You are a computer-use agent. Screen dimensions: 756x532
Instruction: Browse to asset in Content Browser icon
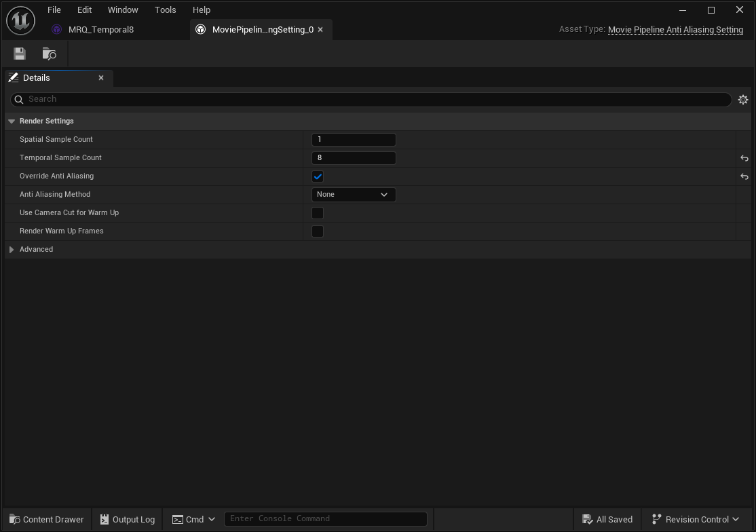click(49, 54)
